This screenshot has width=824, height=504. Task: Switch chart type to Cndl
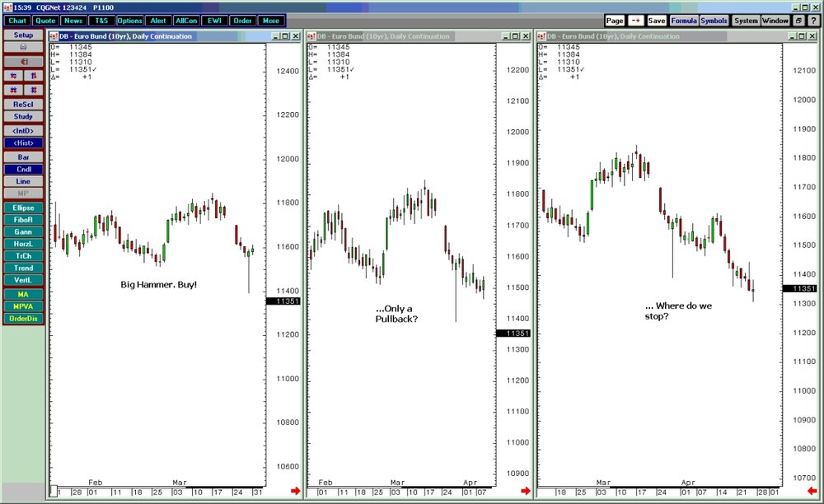pos(23,169)
